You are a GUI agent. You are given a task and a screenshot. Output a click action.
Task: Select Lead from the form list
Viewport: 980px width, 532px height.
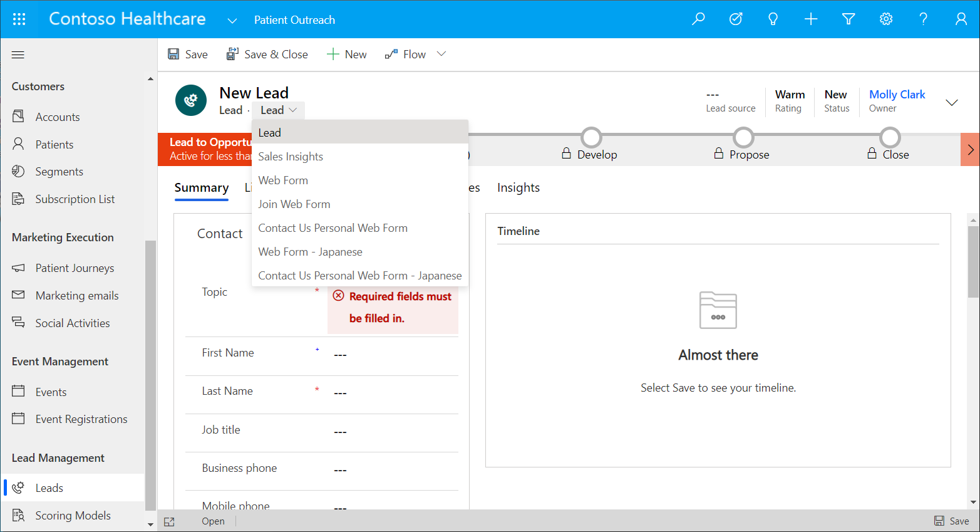coord(360,132)
